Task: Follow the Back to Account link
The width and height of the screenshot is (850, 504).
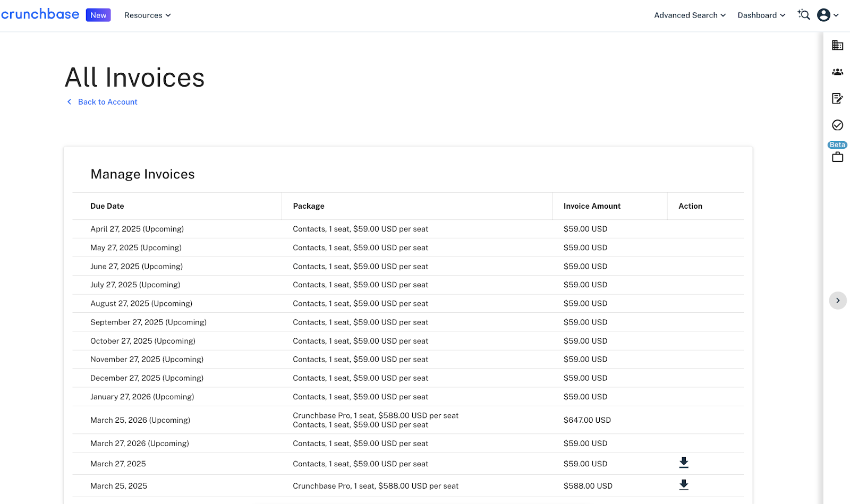Action: coord(107,102)
